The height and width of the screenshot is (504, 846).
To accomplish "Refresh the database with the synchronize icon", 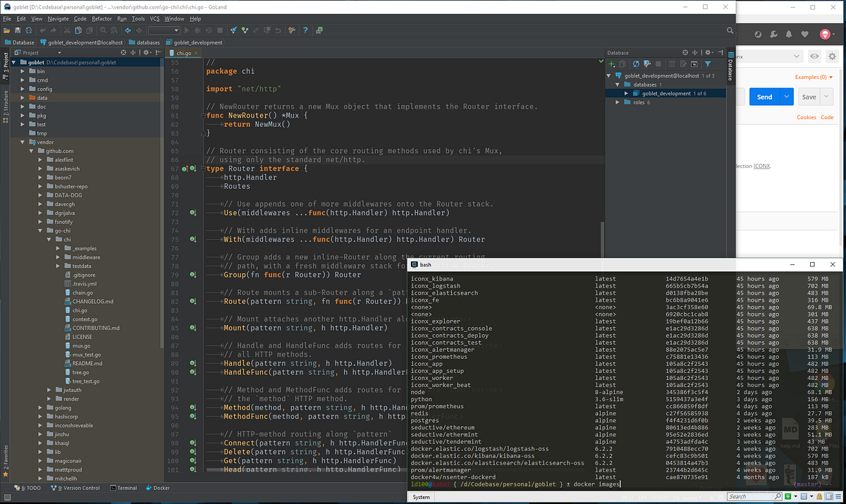I will (636, 63).
